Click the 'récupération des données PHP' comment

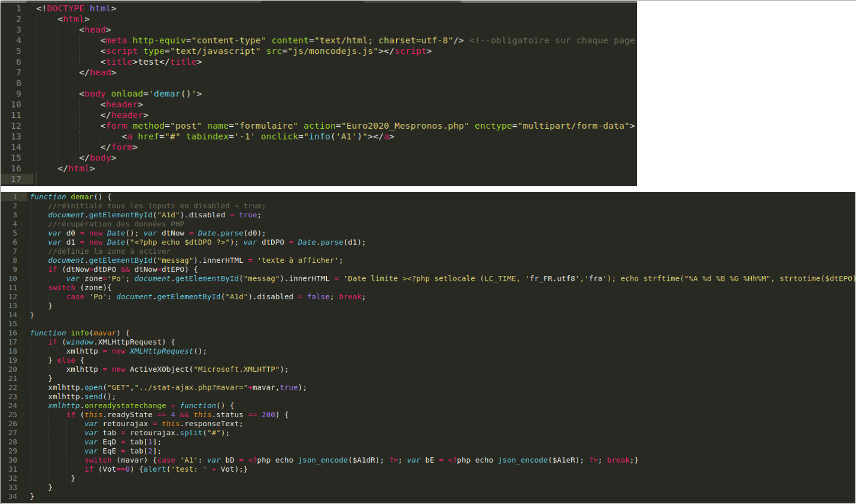pos(116,224)
